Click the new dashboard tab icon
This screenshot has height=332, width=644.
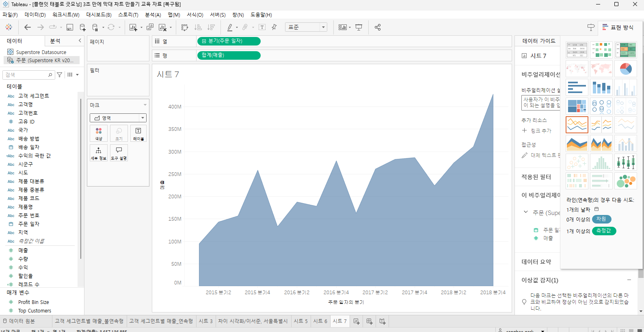[x=370, y=321]
